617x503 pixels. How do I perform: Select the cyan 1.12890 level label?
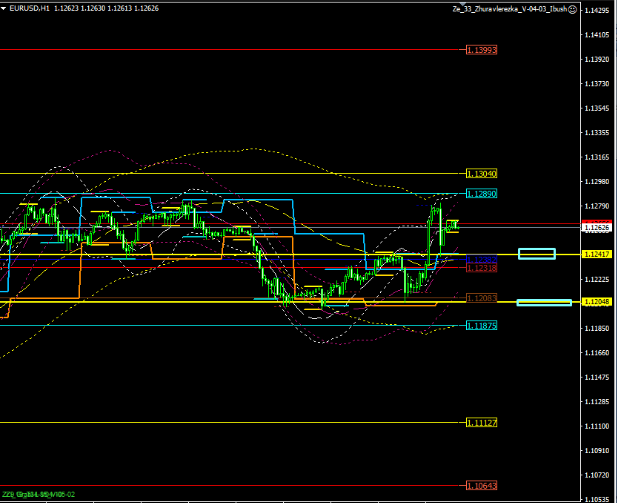482,193
